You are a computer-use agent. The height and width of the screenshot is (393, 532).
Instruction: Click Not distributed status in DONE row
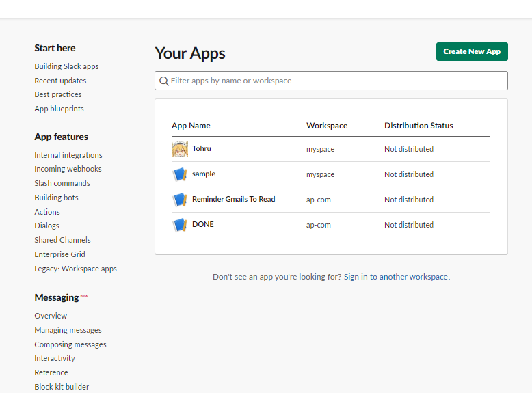tap(409, 225)
